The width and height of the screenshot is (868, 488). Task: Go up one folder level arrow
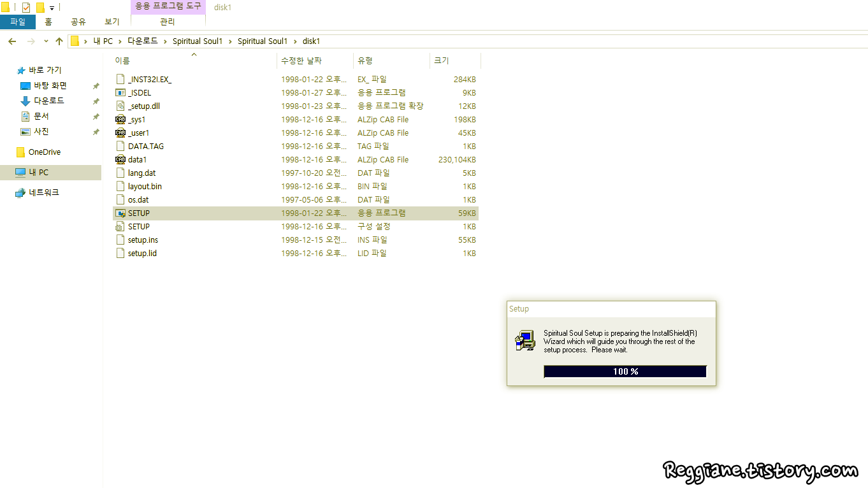click(59, 41)
